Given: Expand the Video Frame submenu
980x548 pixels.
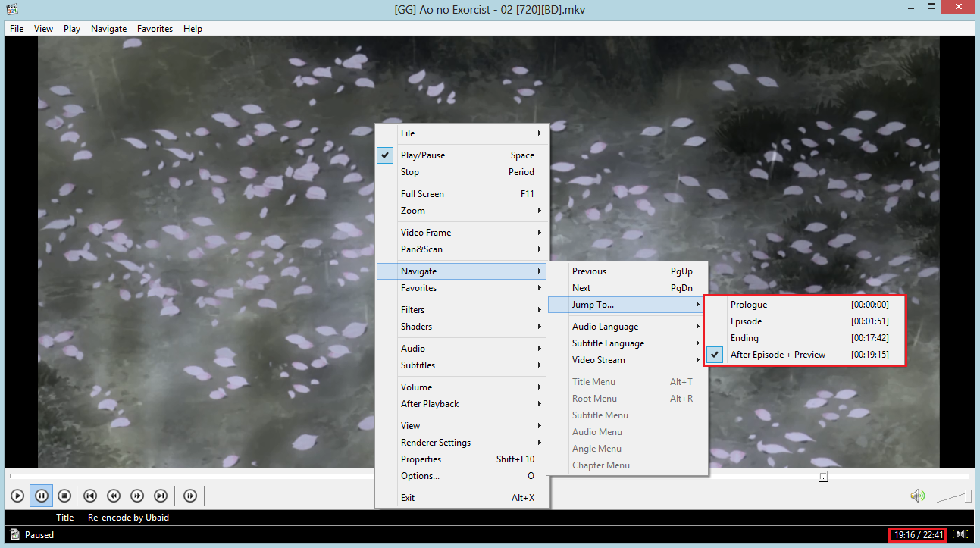Looking at the screenshot, I should click(x=463, y=233).
